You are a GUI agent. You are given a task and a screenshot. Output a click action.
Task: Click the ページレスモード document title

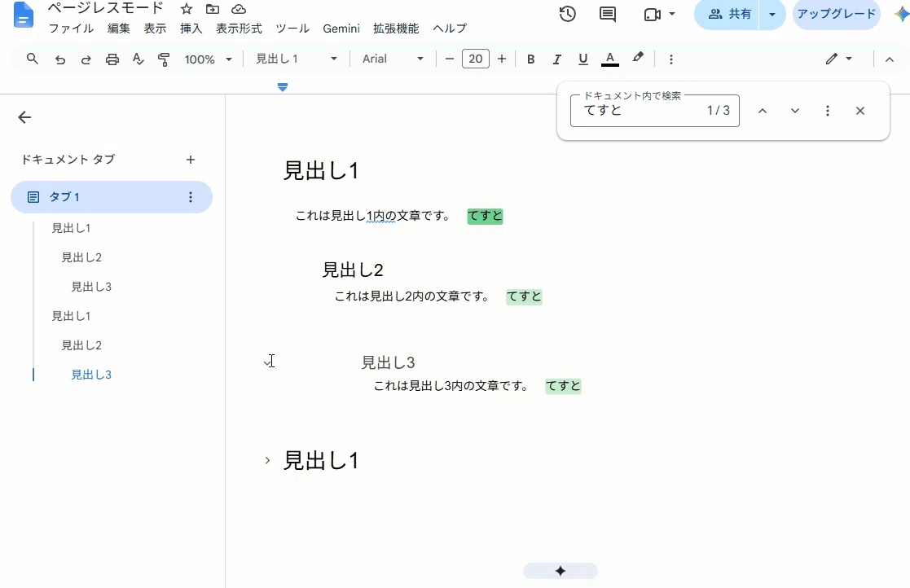(x=106, y=9)
